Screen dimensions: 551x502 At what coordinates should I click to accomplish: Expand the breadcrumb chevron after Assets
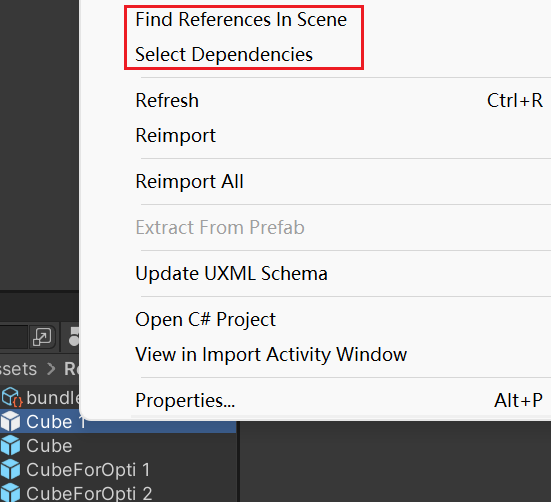51,369
